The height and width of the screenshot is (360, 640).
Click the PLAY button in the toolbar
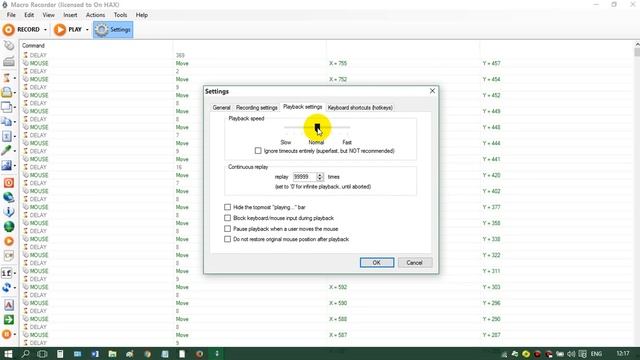click(68, 30)
